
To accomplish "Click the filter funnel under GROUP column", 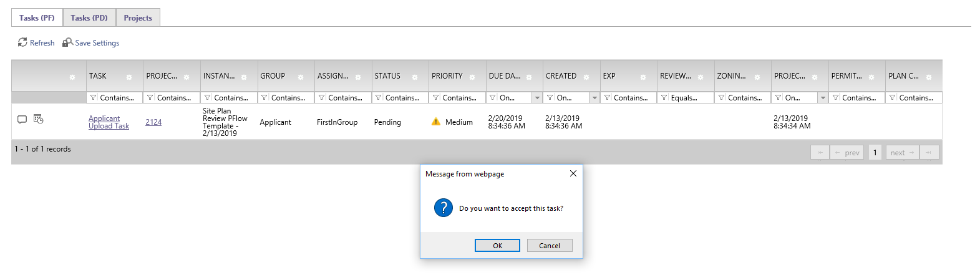I will (264, 98).
